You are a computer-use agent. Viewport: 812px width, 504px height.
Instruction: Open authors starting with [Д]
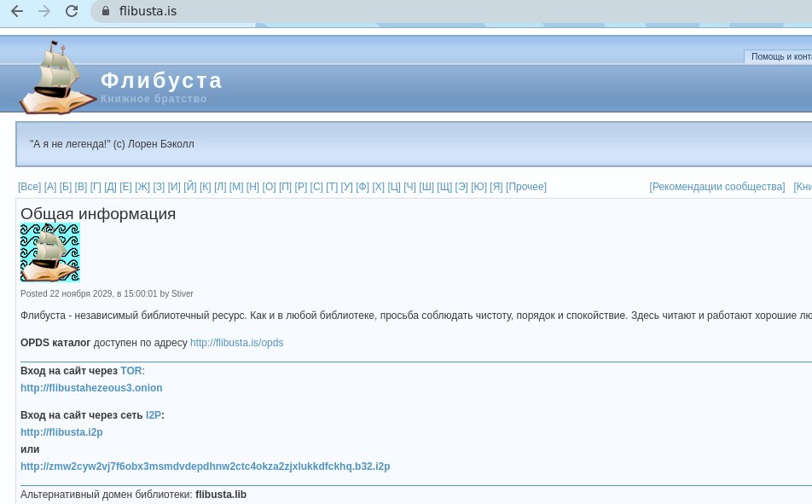pyautogui.click(x=110, y=187)
